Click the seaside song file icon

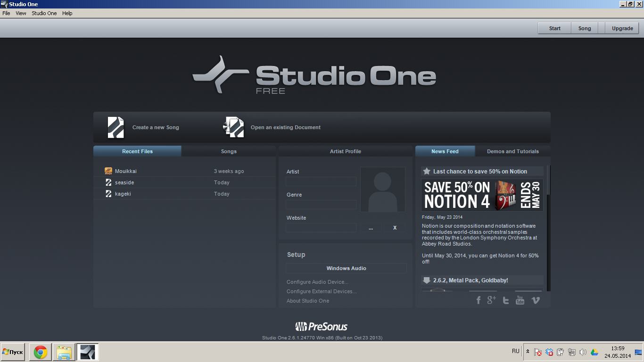(108, 182)
